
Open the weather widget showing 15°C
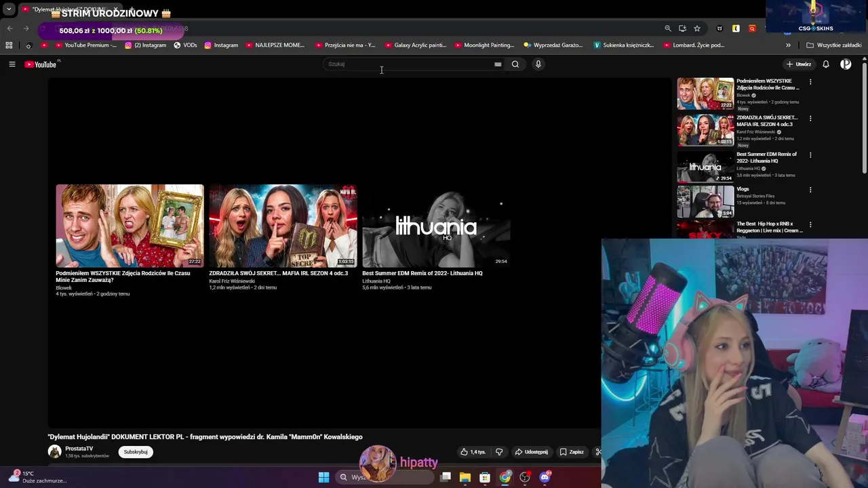pos(37,477)
